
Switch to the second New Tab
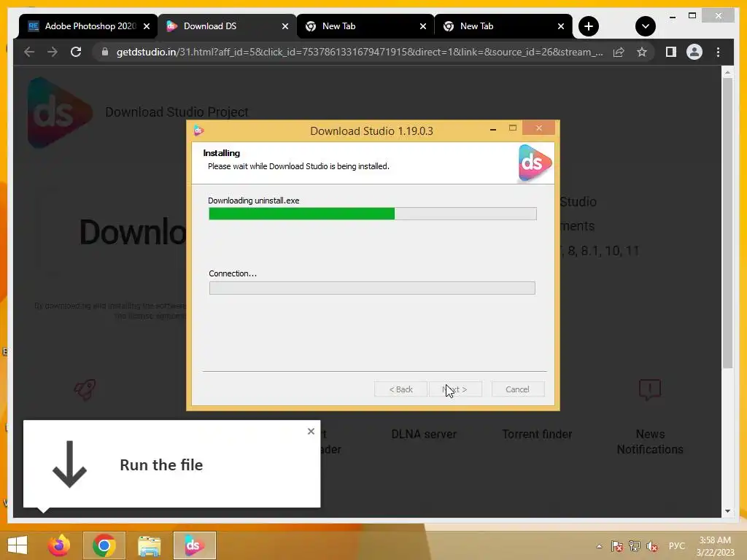(503, 26)
